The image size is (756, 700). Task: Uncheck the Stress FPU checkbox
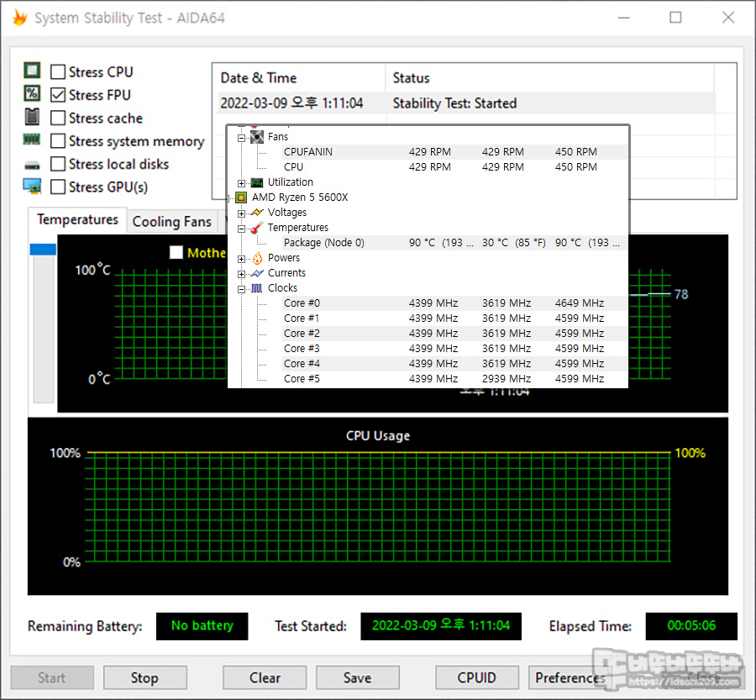(x=58, y=95)
